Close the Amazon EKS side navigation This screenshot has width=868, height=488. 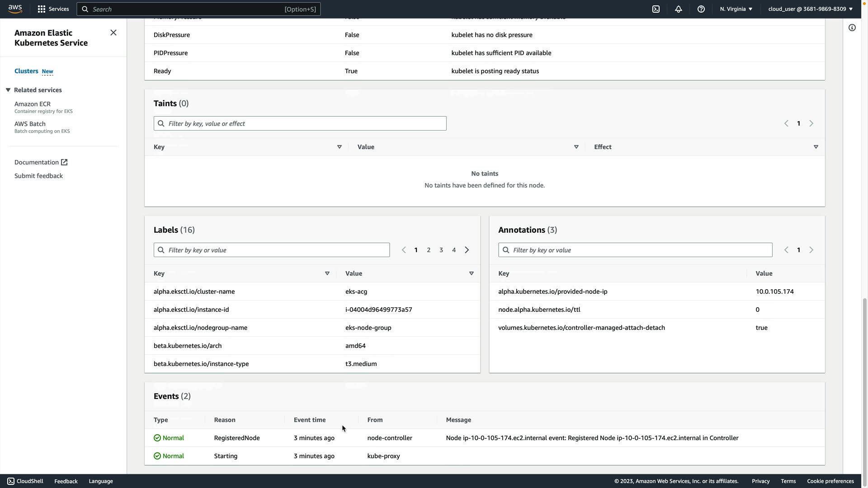[113, 33]
